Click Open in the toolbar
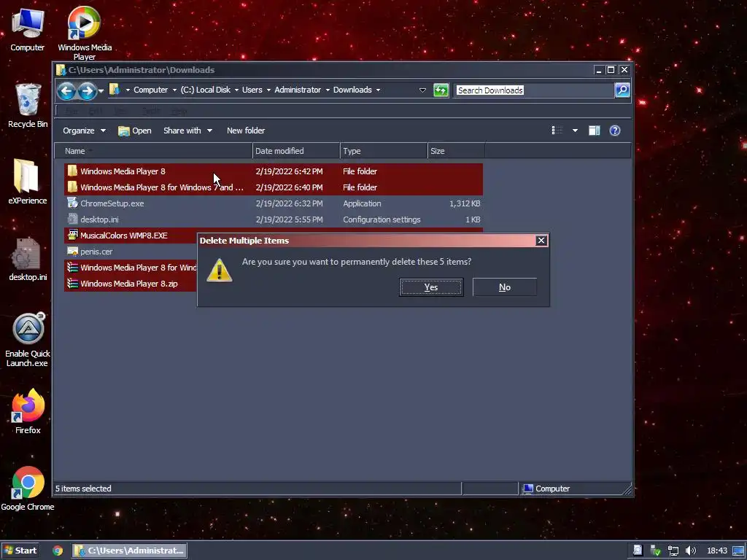 click(x=135, y=131)
